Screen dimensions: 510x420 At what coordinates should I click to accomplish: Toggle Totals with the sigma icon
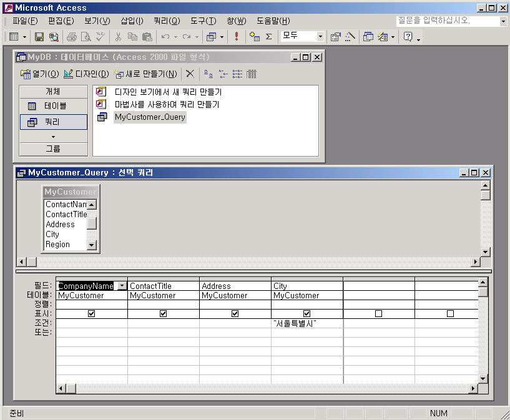(x=268, y=37)
